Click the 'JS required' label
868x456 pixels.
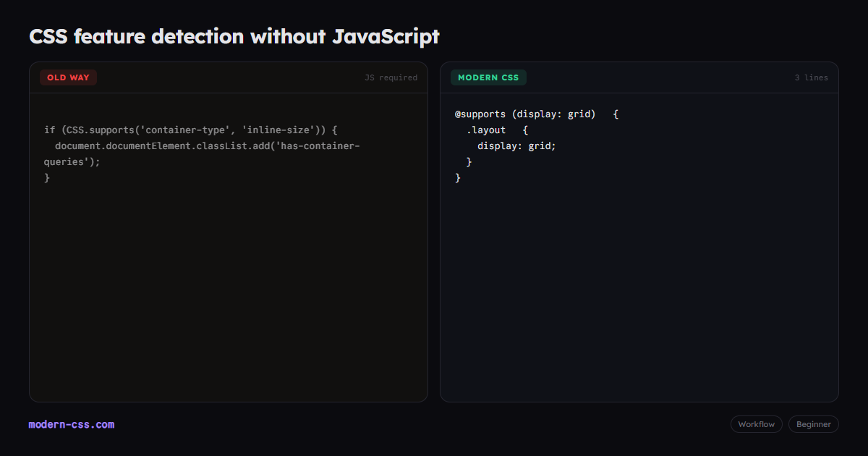click(391, 77)
